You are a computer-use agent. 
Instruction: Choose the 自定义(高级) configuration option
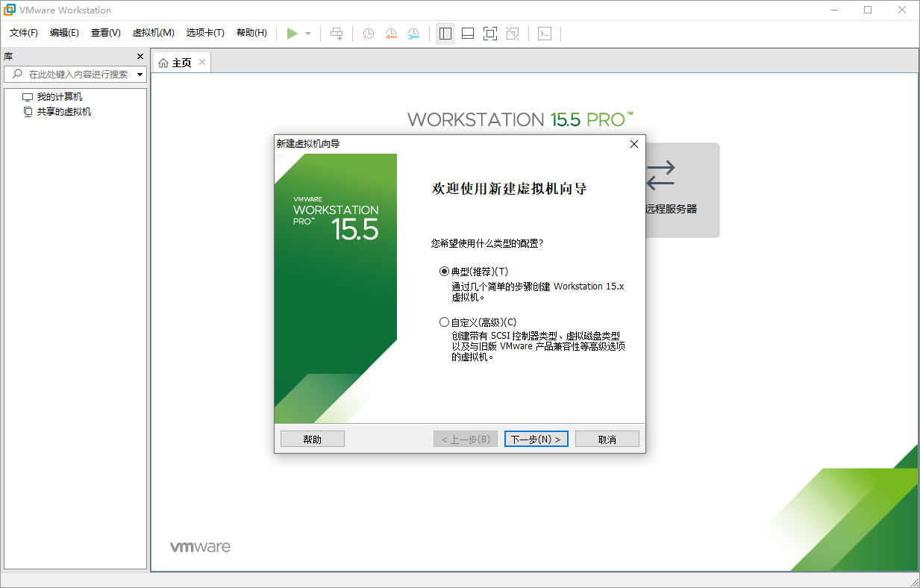444,322
